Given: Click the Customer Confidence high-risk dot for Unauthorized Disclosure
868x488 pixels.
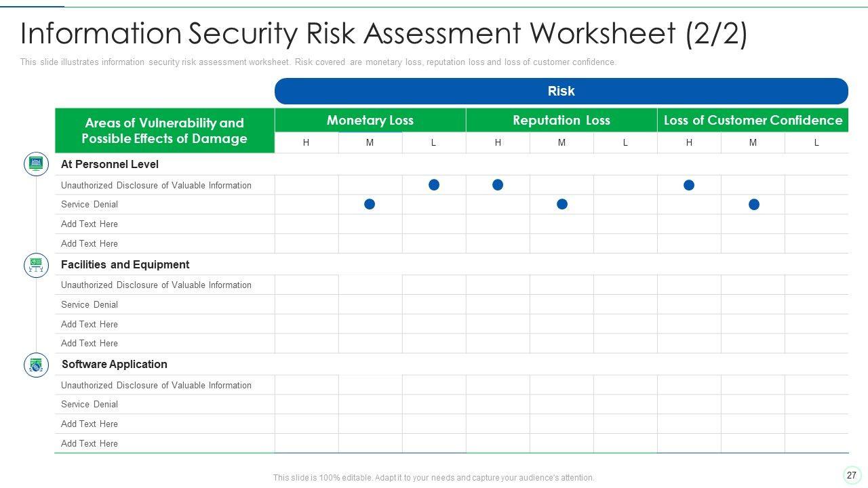Looking at the screenshot, I should click(689, 185).
